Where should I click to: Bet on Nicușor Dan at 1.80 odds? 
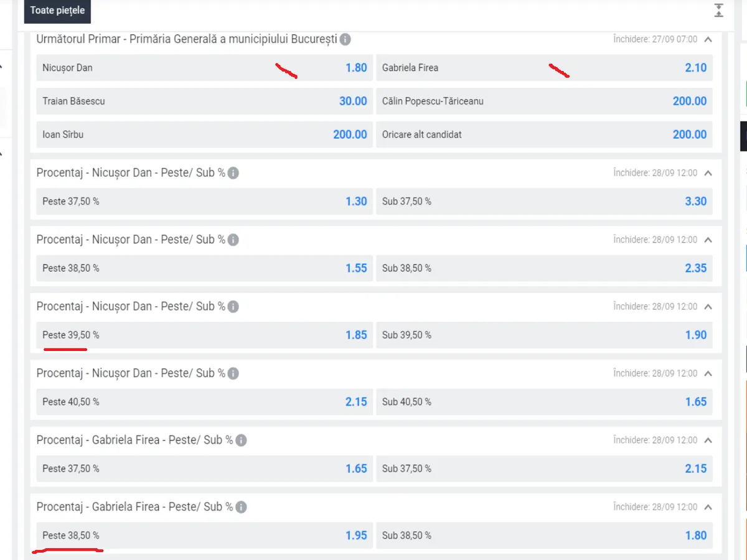click(204, 68)
